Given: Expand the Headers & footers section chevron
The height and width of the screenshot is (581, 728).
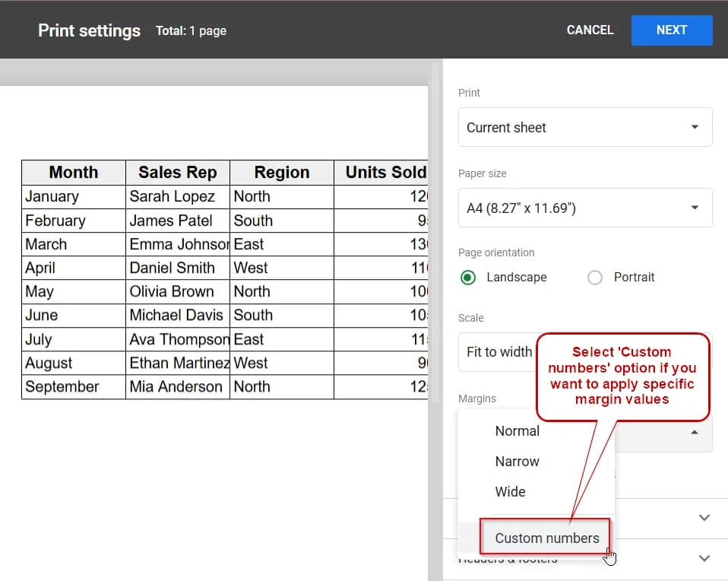Looking at the screenshot, I should click(x=704, y=558).
